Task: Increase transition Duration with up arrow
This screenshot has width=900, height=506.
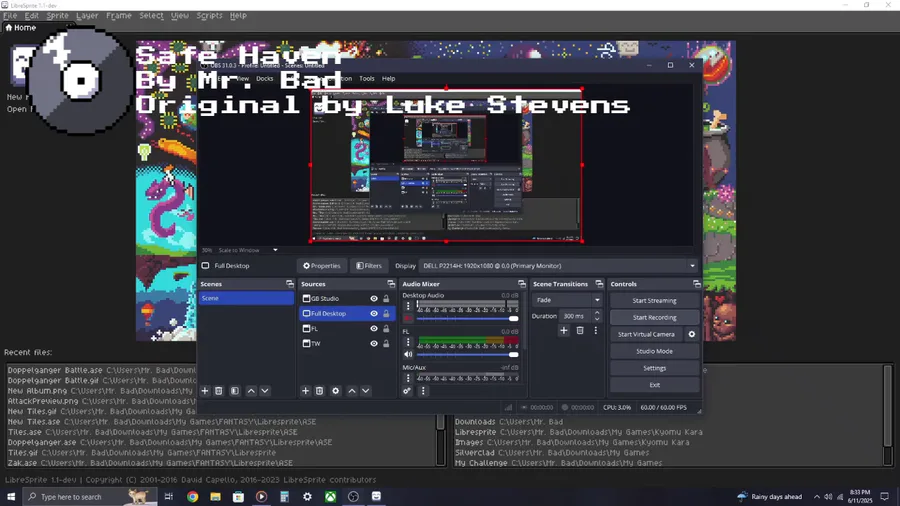Action: [597, 313]
